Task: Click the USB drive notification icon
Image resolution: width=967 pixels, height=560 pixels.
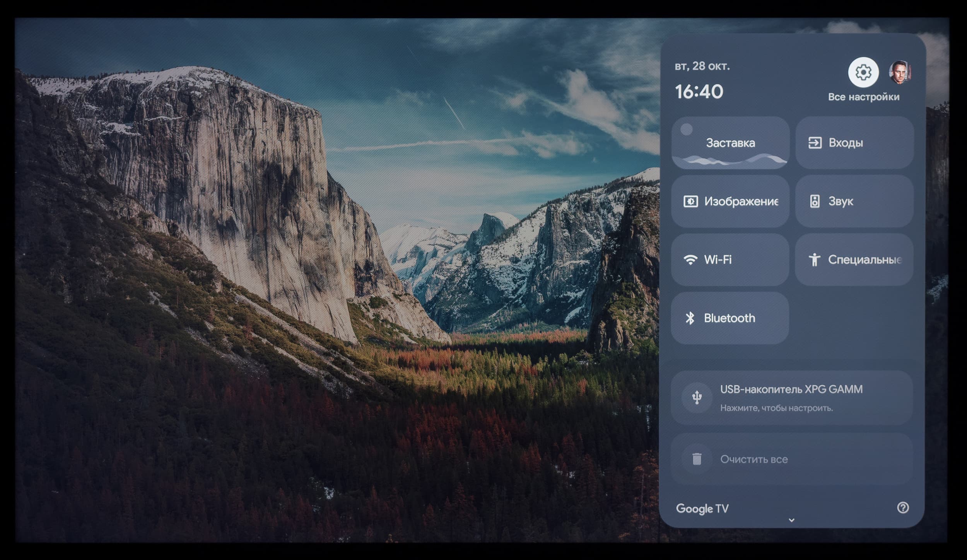Action: tap(697, 397)
